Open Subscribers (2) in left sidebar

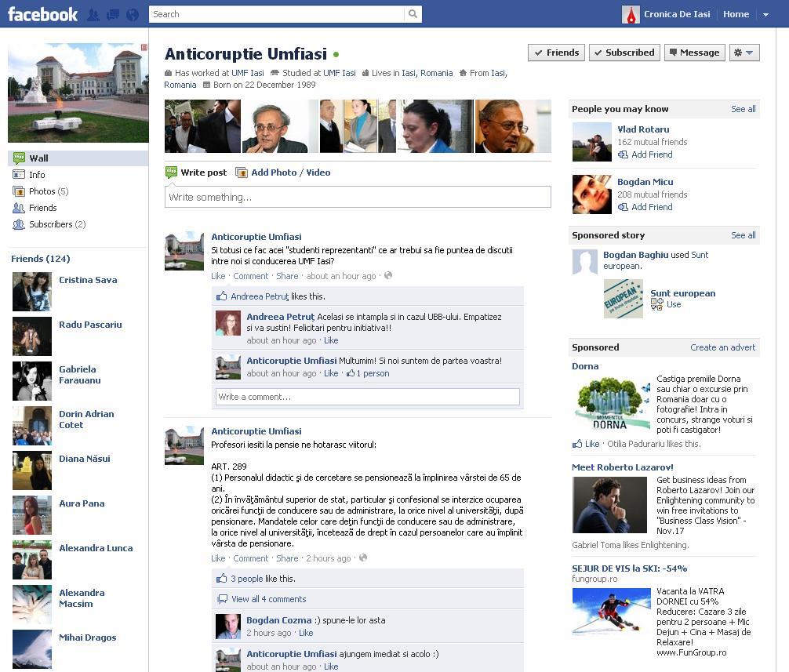point(57,224)
